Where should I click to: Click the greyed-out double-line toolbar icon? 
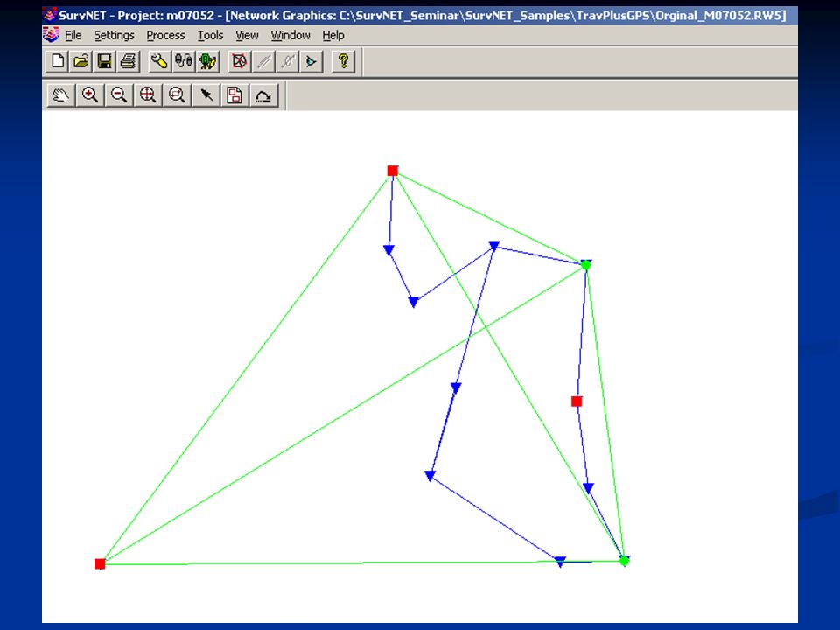coord(263,61)
